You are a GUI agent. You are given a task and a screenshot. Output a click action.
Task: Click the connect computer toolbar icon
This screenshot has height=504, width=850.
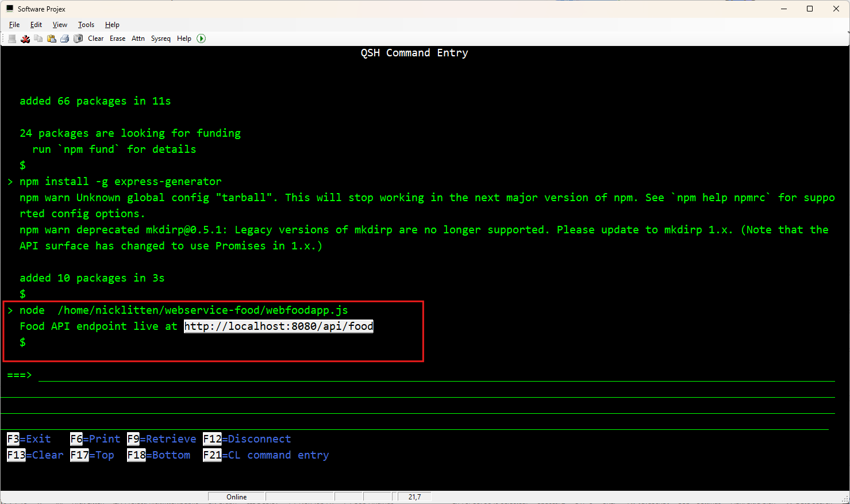pyautogui.click(x=12, y=39)
